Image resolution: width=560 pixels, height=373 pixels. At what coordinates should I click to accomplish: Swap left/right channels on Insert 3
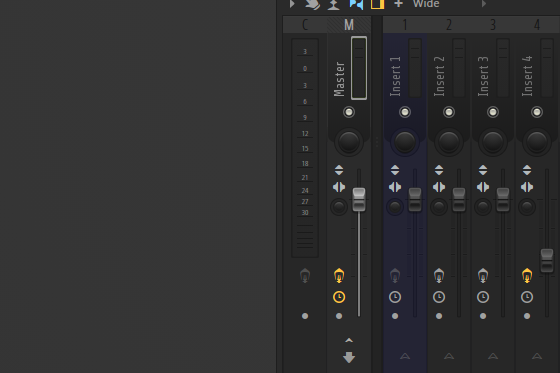[x=483, y=187]
